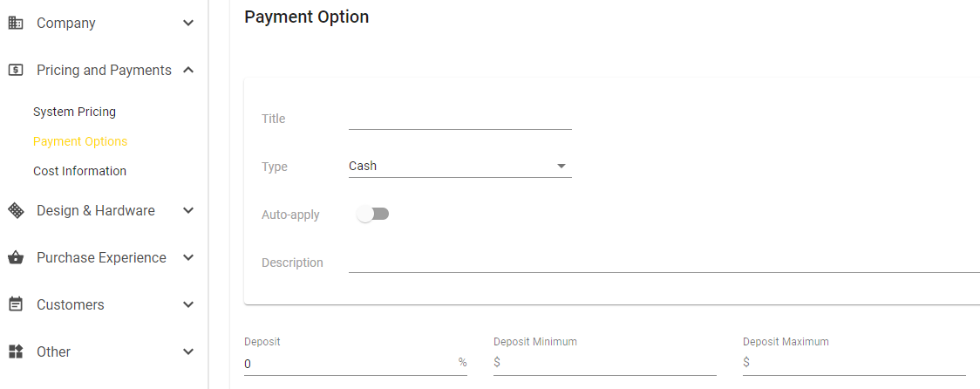
Task: Go to Cost Information page
Action: (x=79, y=171)
